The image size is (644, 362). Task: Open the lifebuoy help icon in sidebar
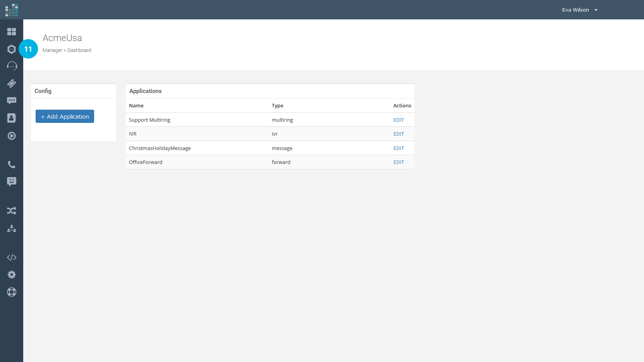click(12, 292)
